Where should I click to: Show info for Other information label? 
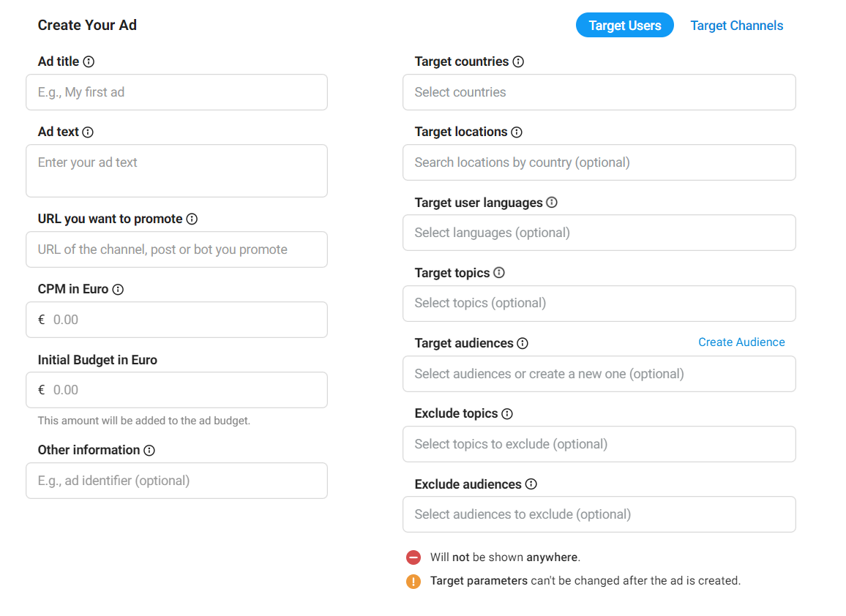pos(149,451)
